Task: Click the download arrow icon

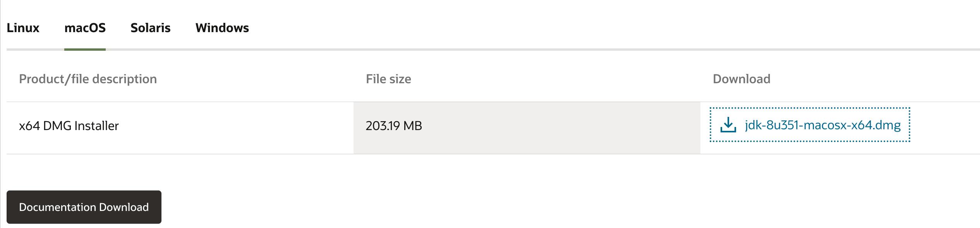Action: click(x=728, y=125)
